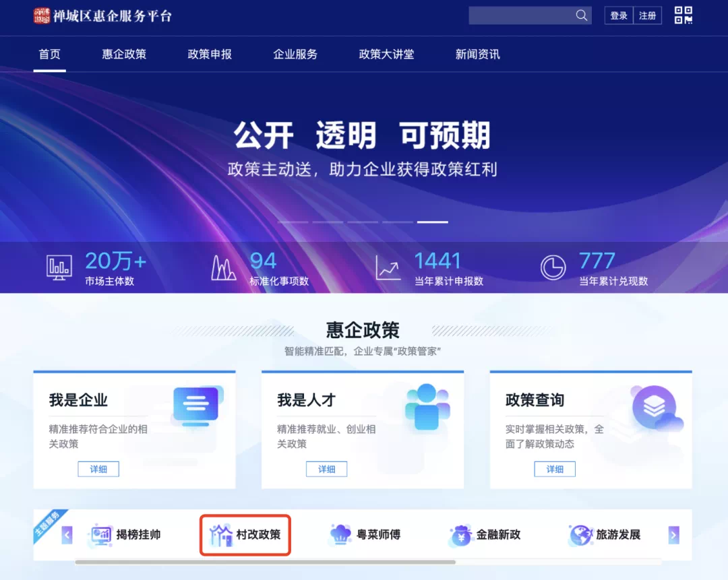Click the 村改政策 houses icon
This screenshot has width=728, height=580.
click(220, 535)
